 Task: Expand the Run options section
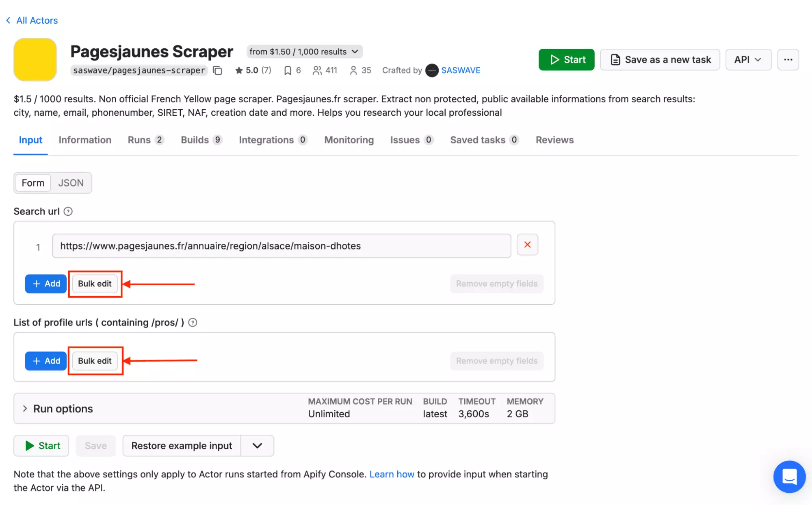(284, 408)
